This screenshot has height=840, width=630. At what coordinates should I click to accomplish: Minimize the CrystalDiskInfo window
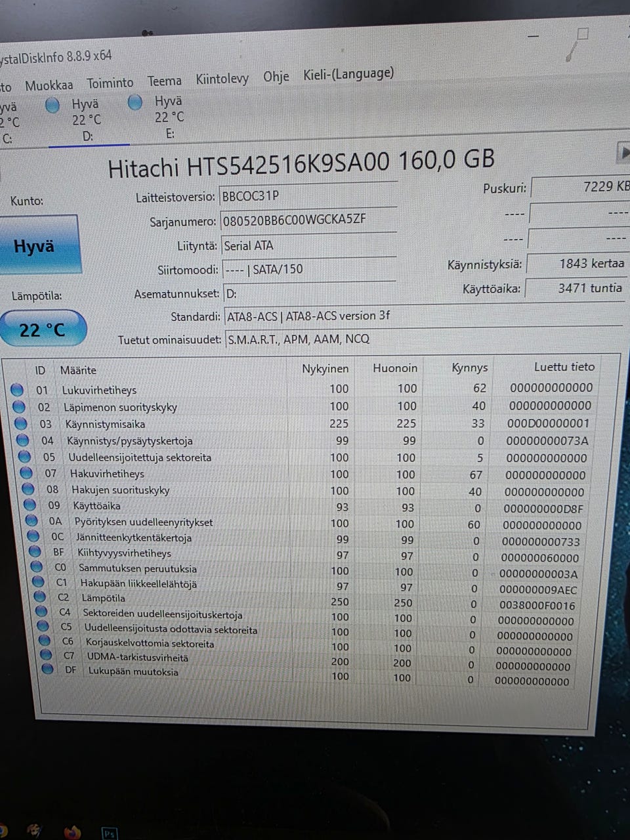pos(534,35)
